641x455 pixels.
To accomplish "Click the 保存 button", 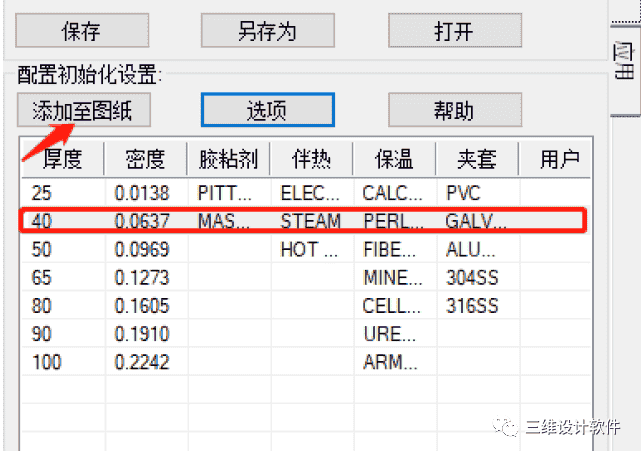I will click(x=82, y=31).
